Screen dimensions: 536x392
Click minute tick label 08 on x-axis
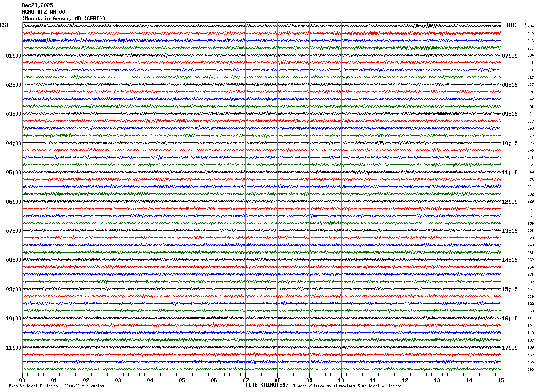277,380
